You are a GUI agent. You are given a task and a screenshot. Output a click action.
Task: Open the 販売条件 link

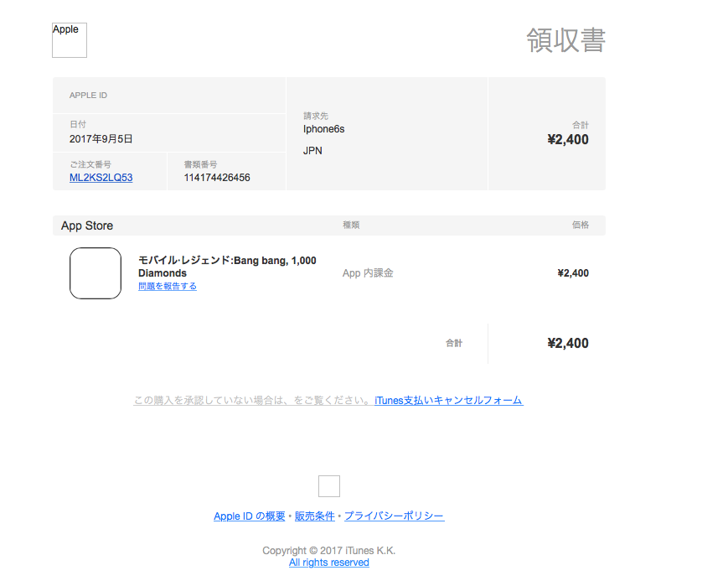pos(315,516)
